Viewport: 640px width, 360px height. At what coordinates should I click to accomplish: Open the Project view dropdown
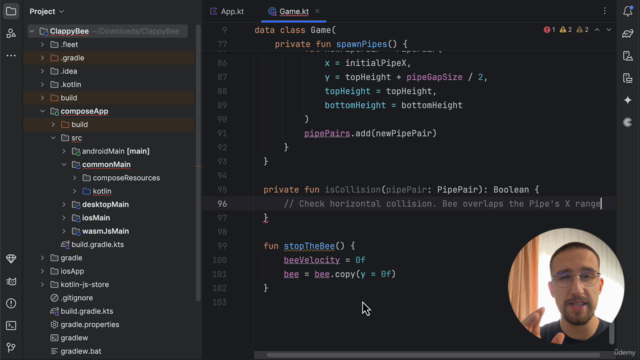click(47, 11)
